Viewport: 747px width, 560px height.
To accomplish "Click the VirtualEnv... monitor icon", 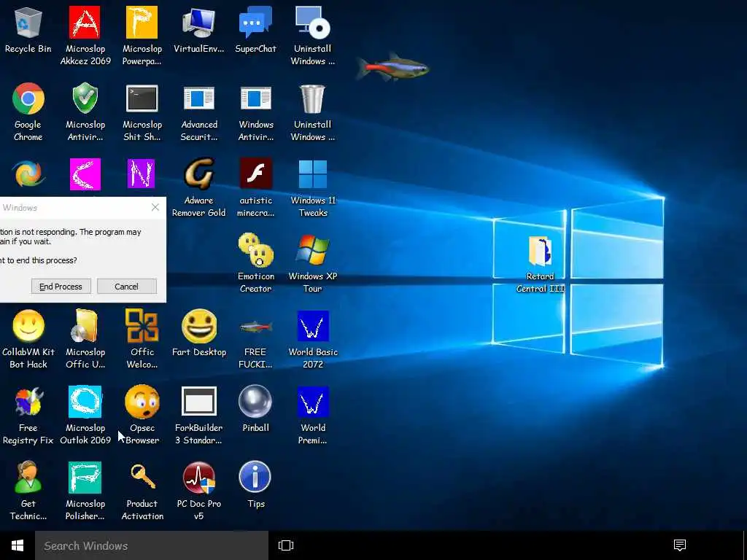I will tap(198, 23).
